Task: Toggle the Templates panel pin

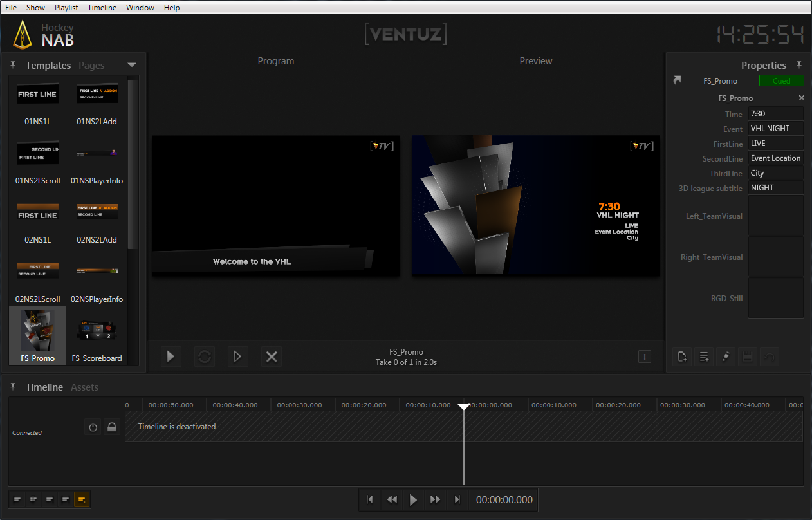Action: [x=13, y=65]
